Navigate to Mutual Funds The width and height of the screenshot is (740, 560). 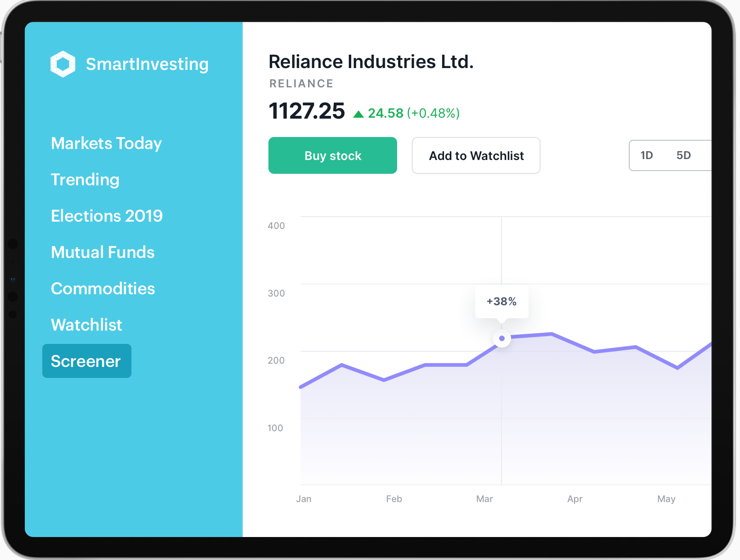(x=102, y=252)
